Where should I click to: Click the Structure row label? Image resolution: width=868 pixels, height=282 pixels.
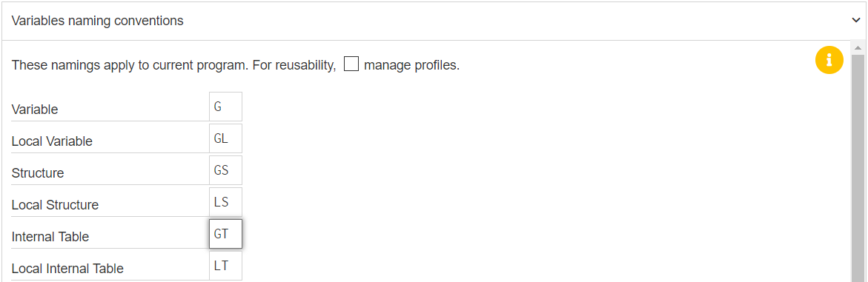tap(38, 173)
